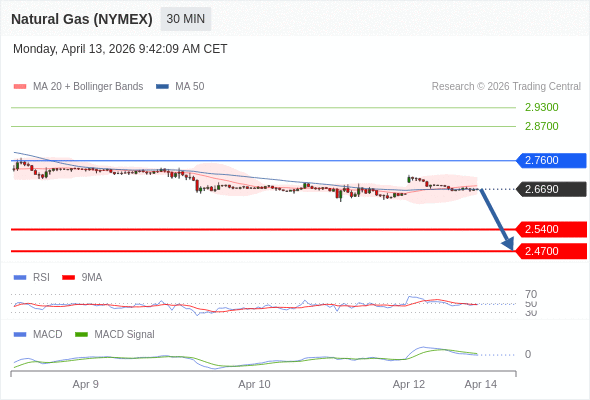Viewport: 590px width, 400px height.
Task: Click the MACD Signal legend label
Action: [125, 335]
